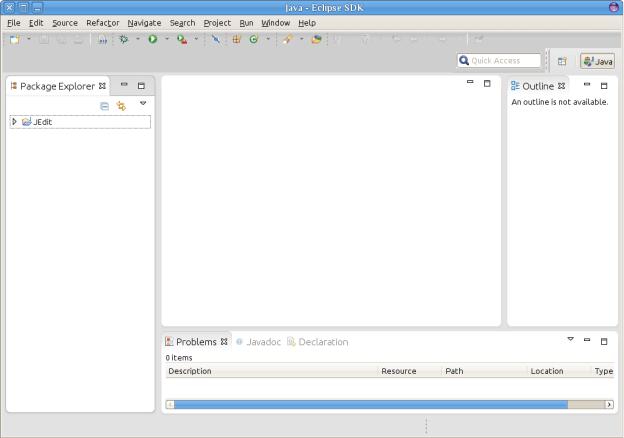Viewport: 624px width, 438px height.
Task: Open the Source menu
Action: tap(65, 23)
